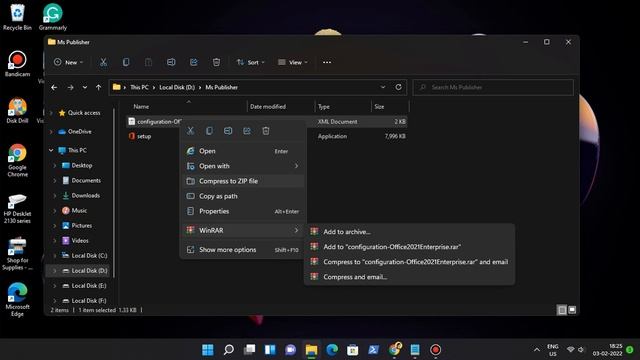Select Local Disk (E:) in navigation pane
This screenshot has width=640, height=360.
tap(89, 286)
